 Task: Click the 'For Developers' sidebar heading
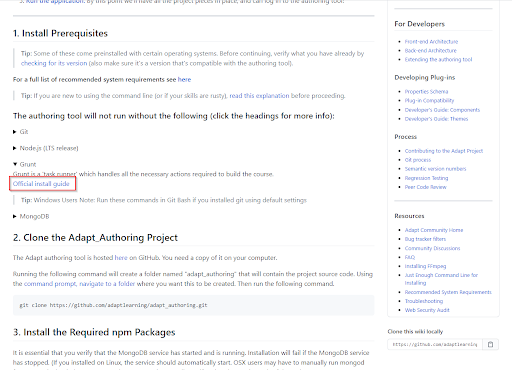coord(419,24)
